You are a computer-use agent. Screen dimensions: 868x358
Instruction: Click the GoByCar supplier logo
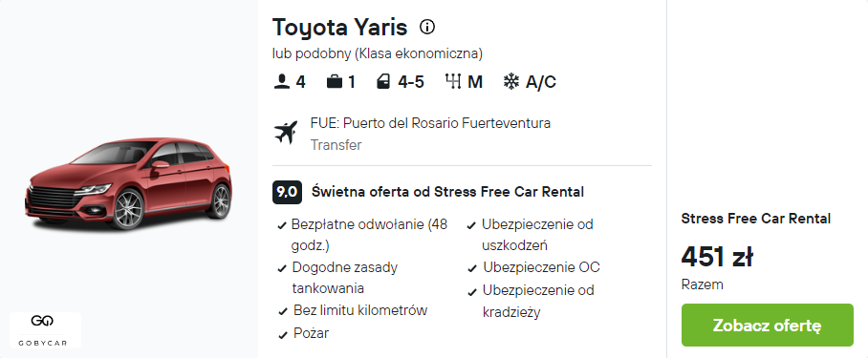click(45, 329)
